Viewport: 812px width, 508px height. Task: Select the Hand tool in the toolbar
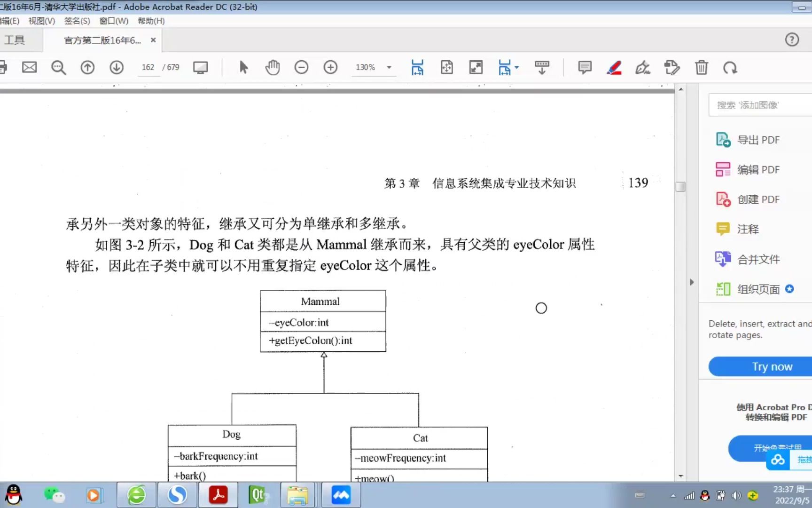[273, 67]
